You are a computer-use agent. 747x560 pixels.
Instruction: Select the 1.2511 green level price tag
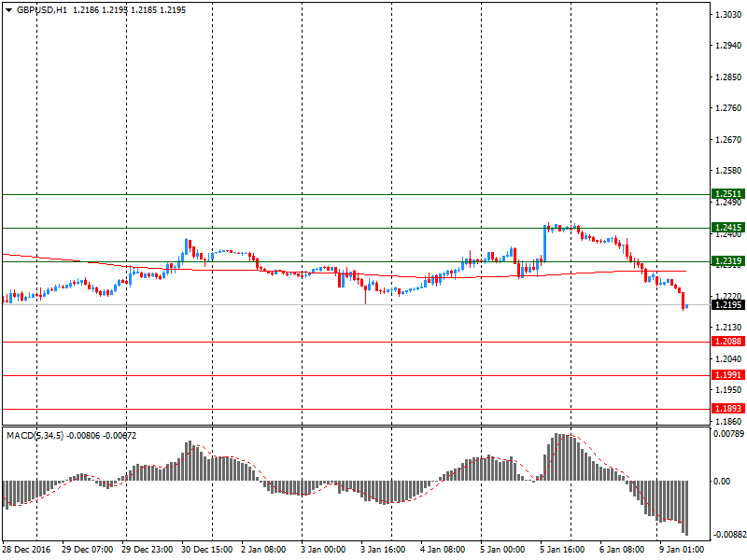click(x=728, y=194)
